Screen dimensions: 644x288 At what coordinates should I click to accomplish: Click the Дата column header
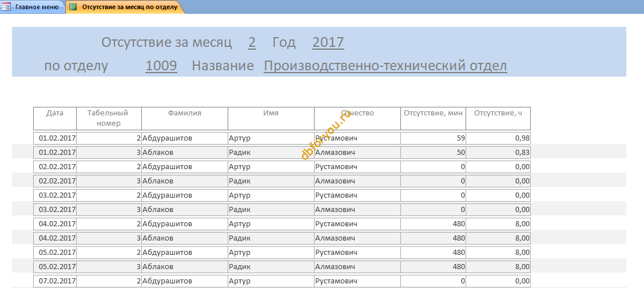click(x=55, y=118)
